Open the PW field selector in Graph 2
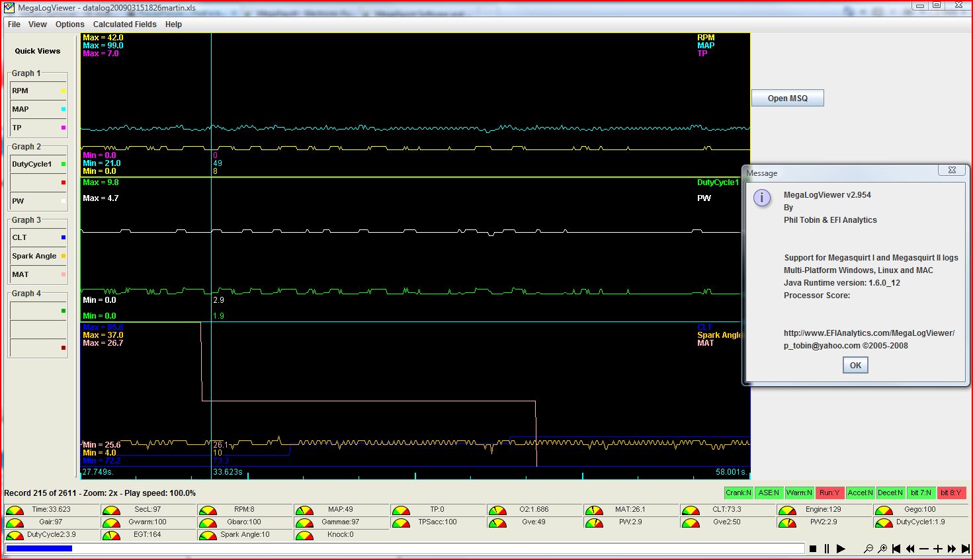 coord(38,201)
